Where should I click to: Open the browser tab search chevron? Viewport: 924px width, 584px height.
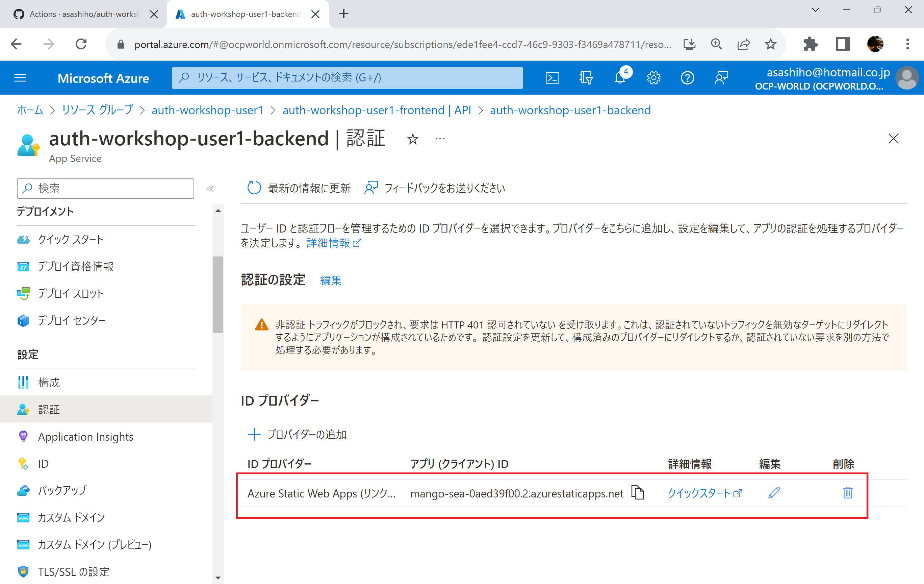click(x=815, y=10)
